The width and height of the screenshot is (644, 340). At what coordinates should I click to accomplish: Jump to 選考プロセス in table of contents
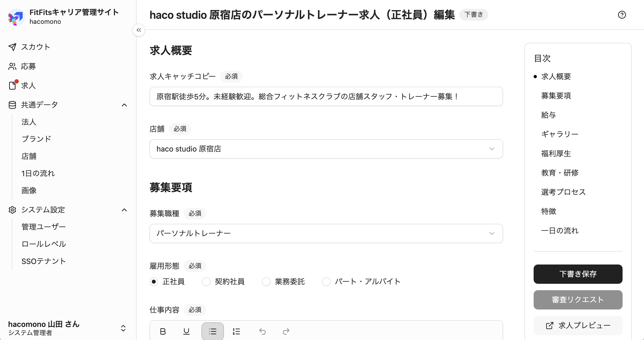(x=563, y=192)
